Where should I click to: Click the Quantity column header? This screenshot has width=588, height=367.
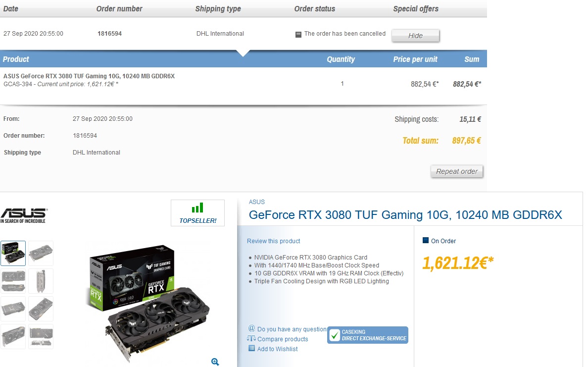341,59
